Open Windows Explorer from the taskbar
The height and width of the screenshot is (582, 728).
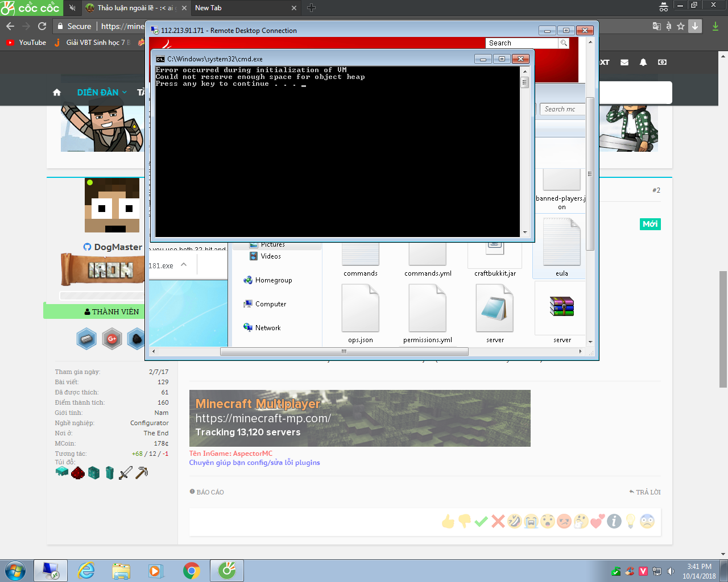point(121,571)
